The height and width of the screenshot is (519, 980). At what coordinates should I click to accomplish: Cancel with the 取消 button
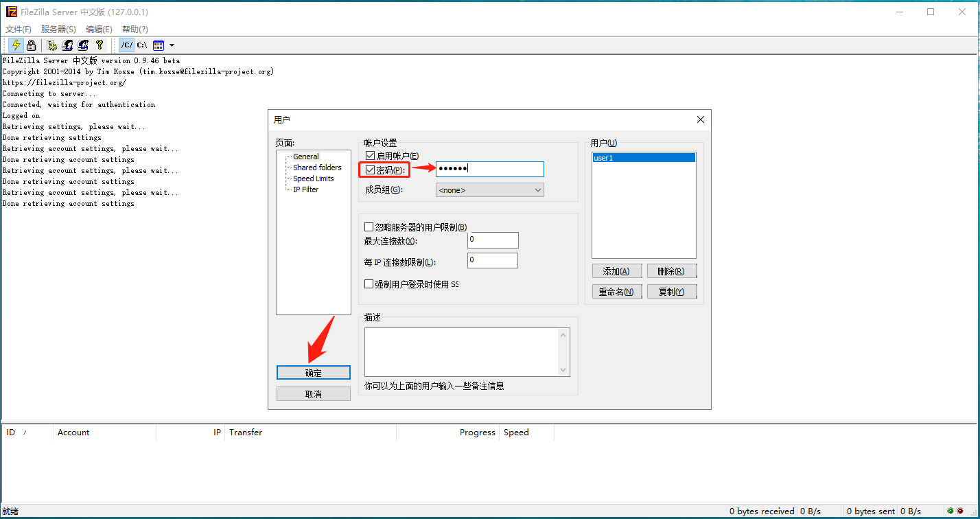tap(314, 394)
